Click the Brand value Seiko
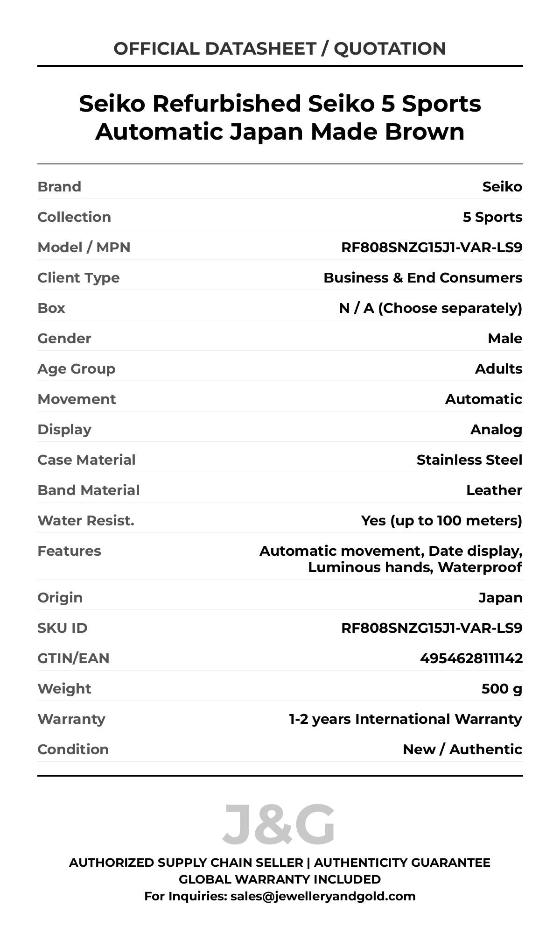 502,186
